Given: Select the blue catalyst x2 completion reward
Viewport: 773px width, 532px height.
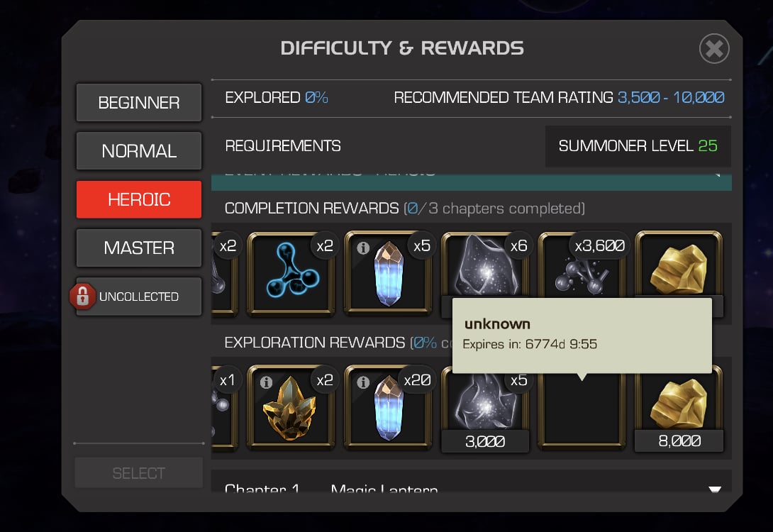Looking at the screenshot, I should (291, 274).
